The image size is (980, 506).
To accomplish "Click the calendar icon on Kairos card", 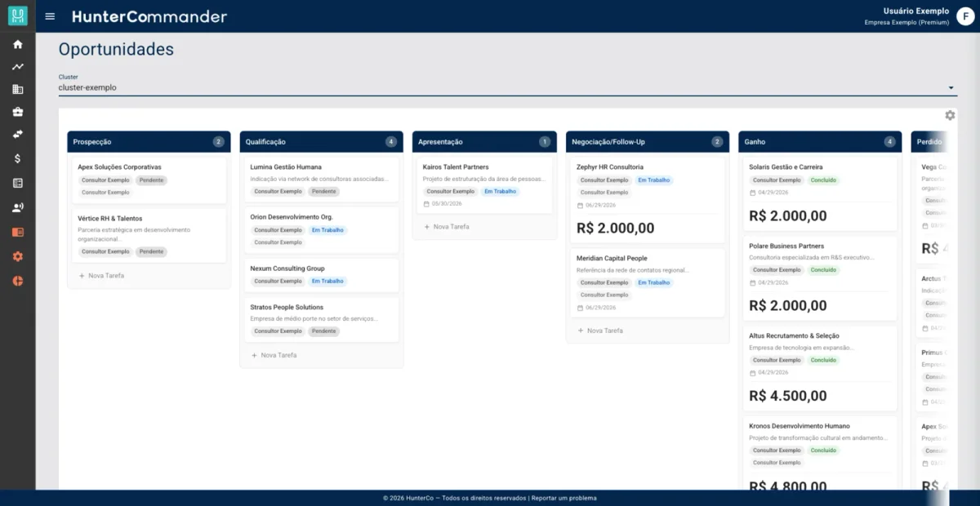I will (x=426, y=204).
